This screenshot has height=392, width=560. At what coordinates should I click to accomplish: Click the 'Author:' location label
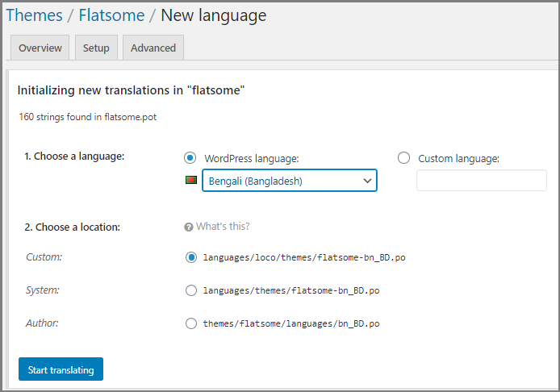(42, 323)
